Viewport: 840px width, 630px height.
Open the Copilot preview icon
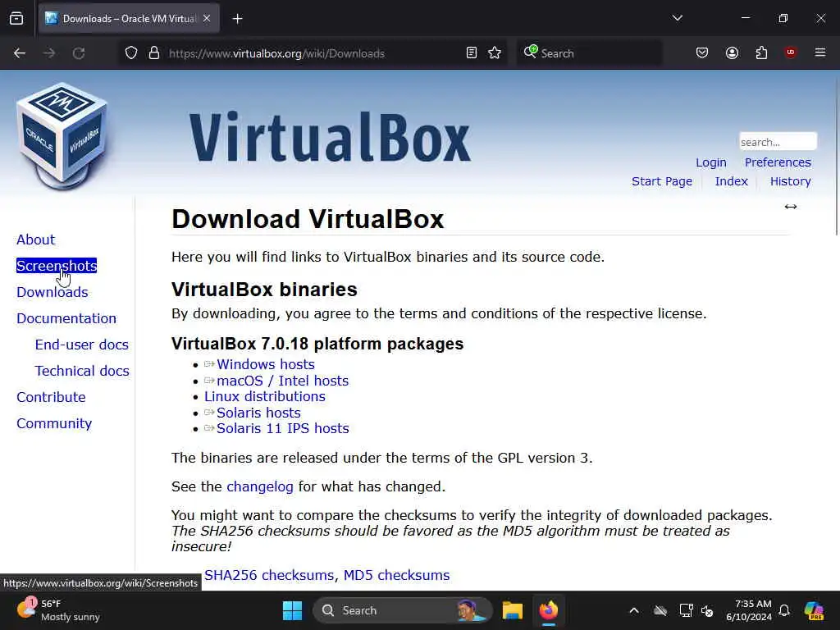[814, 610]
